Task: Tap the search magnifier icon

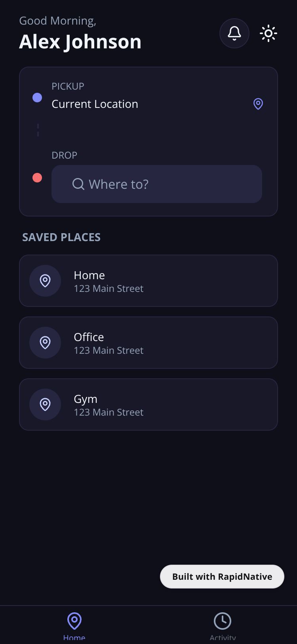Action: coord(78,184)
